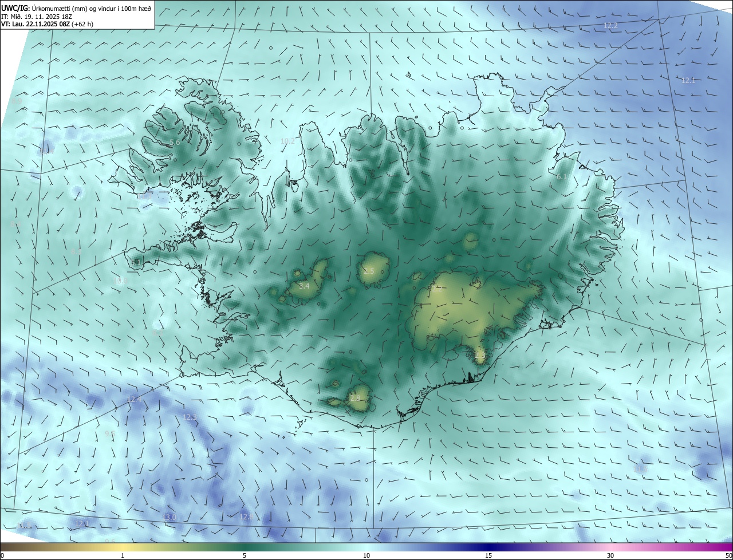Click the color scale tick label "0"
733x560 pixels.
coord(2,555)
